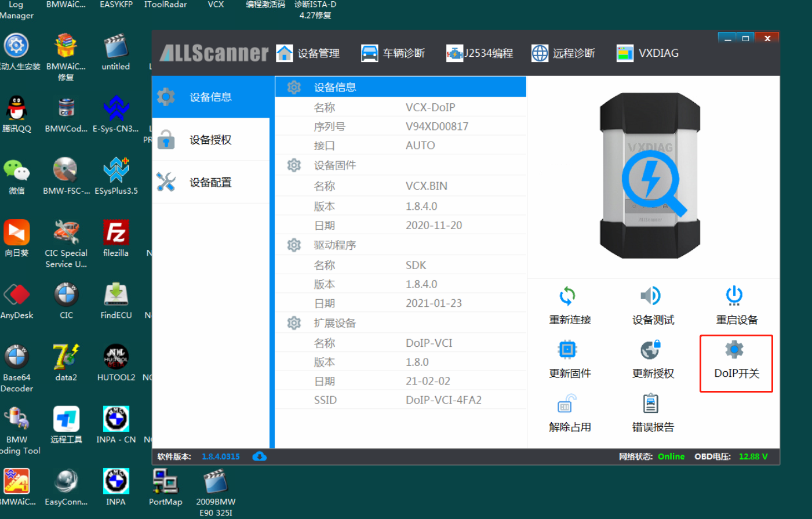Start 更新固件 firmware update
Viewport: 812px width, 519px height.
(x=567, y=350)
